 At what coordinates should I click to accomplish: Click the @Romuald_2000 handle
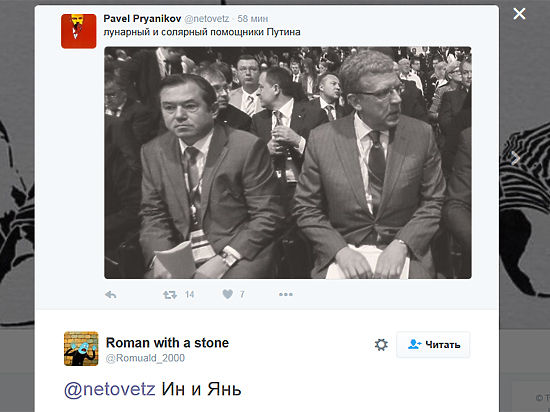tap(145, 358)
